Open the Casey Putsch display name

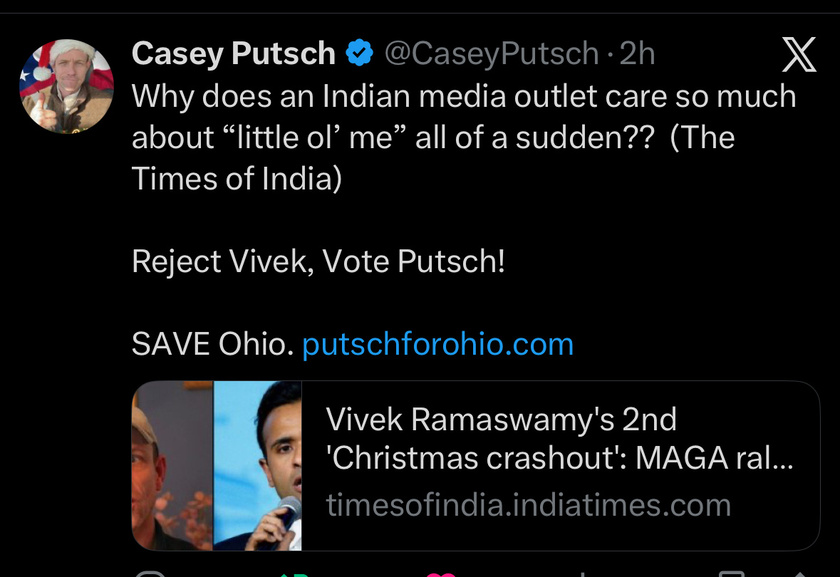point(233,53)
